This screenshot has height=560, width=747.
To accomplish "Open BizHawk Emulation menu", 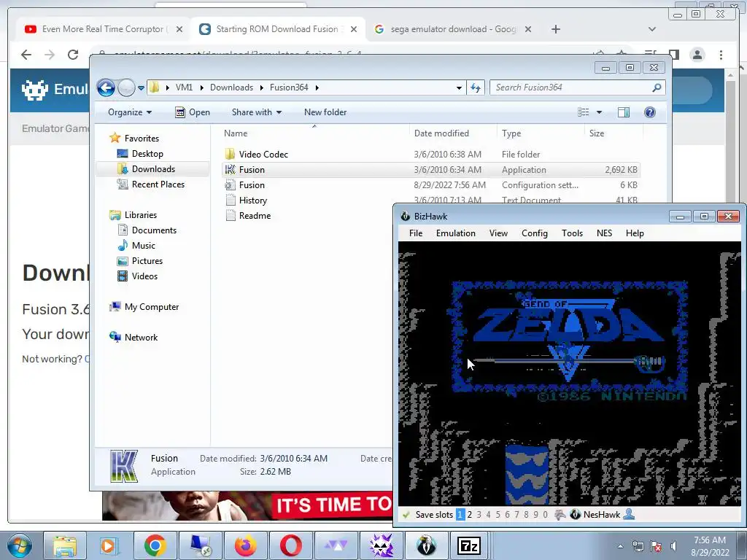I will (456, 233).
